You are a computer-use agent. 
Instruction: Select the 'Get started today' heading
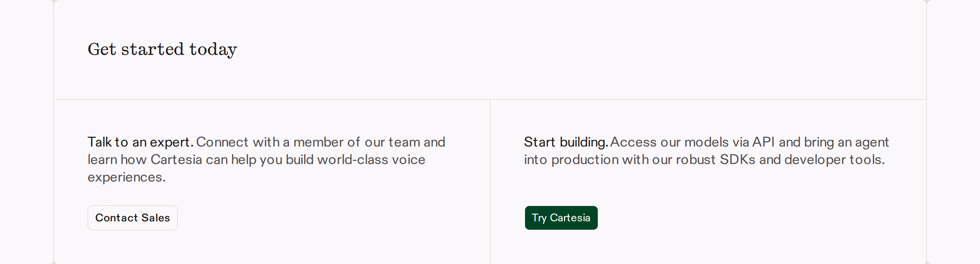tap(162, 50)
